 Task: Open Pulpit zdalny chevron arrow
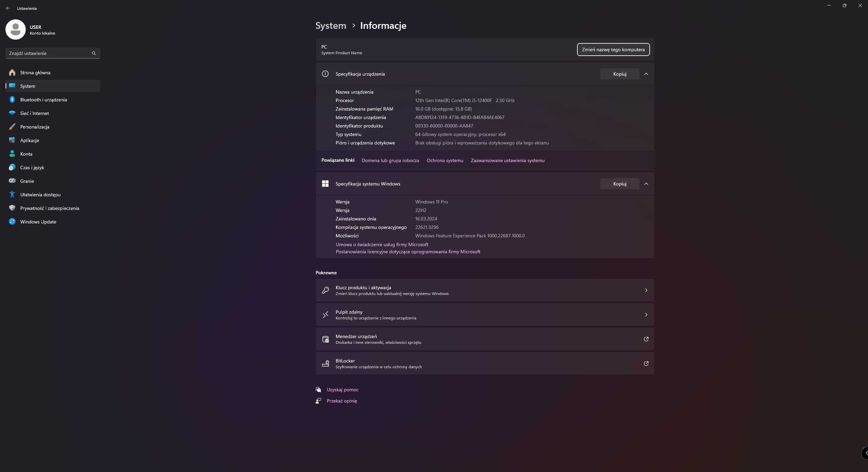tap(646, 315)
